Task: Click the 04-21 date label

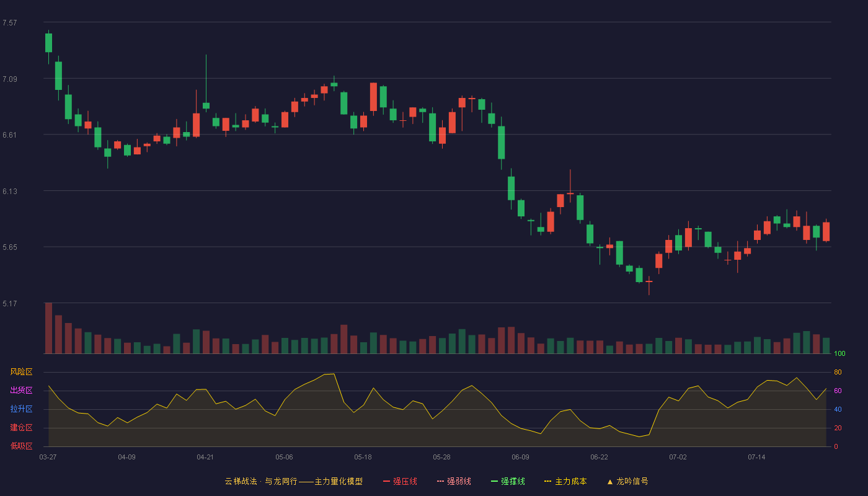Action: [205, 457]
